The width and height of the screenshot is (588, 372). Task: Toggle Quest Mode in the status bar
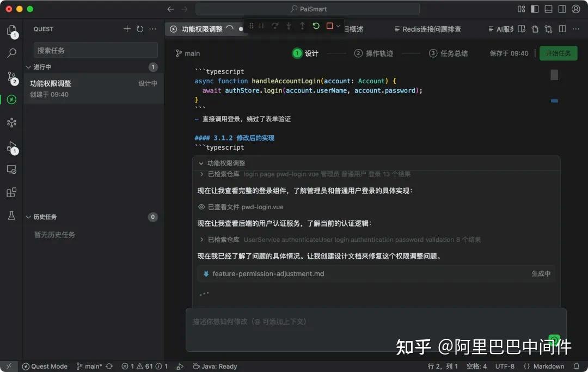pos(45,366)
